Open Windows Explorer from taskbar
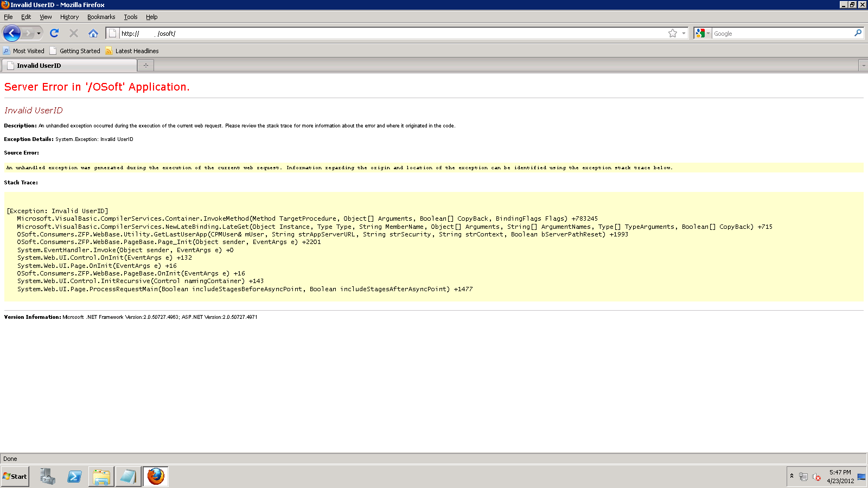The height and width of the screenshot is (488, 868). [x=101, y=477]
